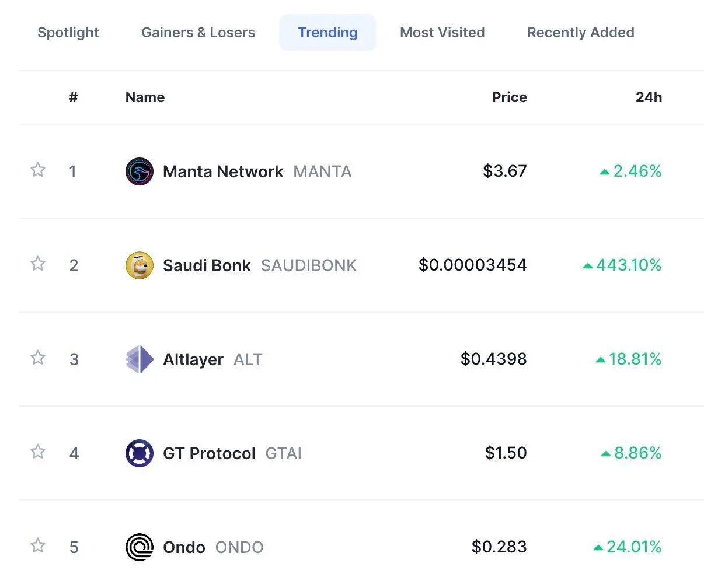Add GT Protocol to watchlist via star
Screen dimensions: 704x588
tap(38, 452)
